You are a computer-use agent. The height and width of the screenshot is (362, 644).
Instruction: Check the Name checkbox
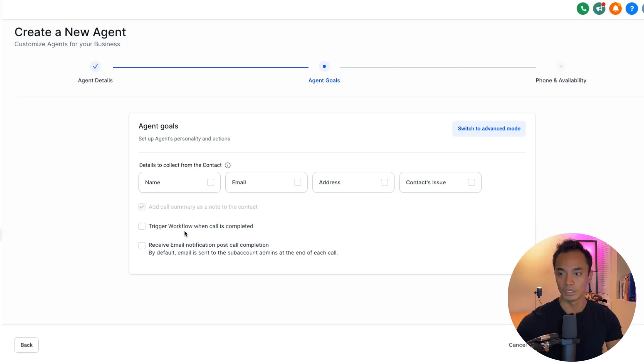point(210,182)
